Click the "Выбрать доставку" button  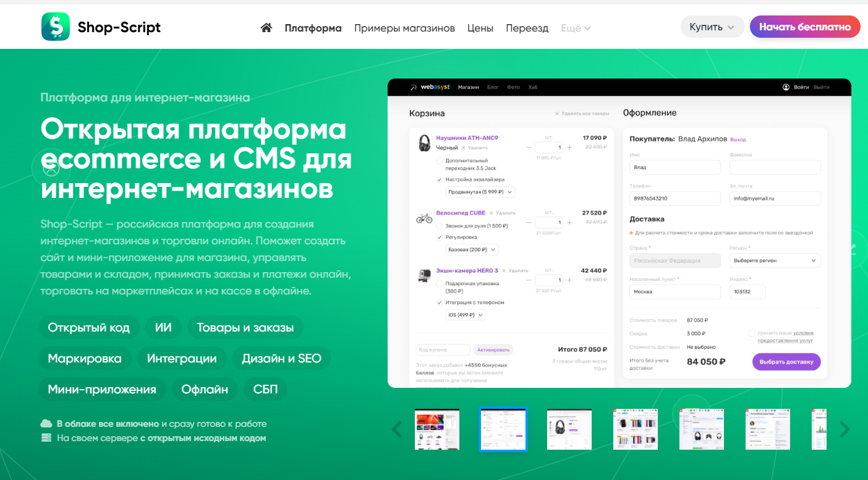786,361
